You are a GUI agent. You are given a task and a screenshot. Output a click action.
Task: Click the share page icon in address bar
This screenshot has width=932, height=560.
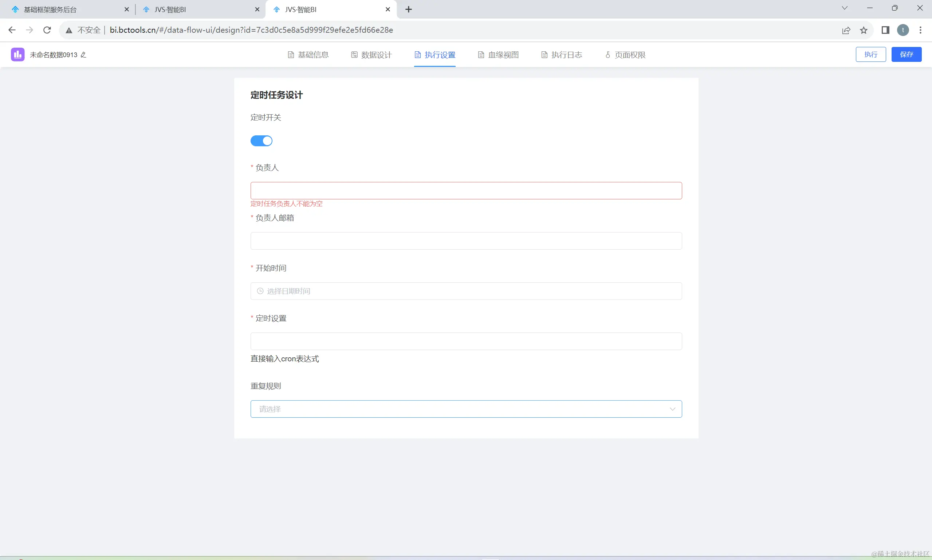[x=846, y=30]
